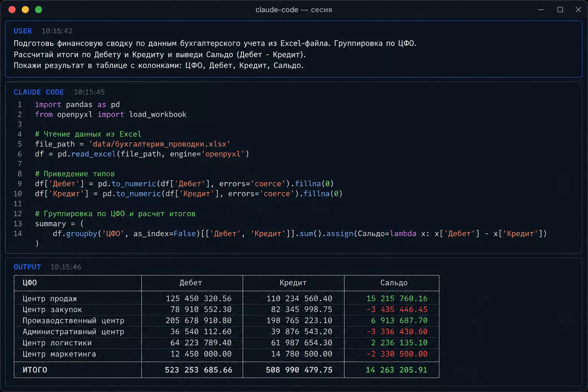Click the OUTPUT label
588x392 pixels.
[x=27, y=267]
